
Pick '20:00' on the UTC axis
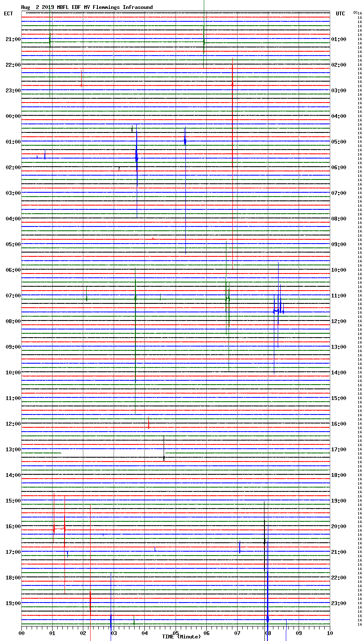pyautogui.click(x=339, y=526)
